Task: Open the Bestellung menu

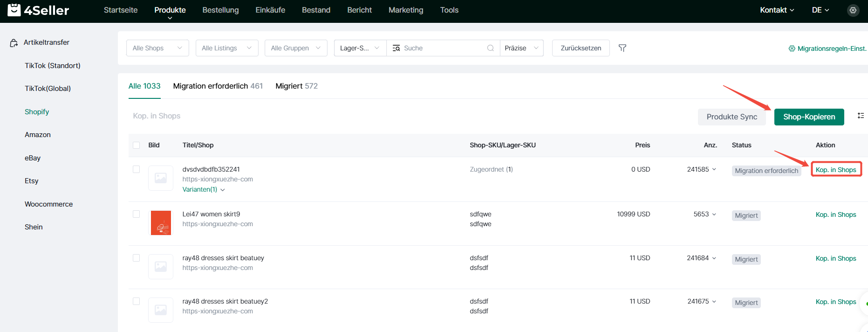Action: 220,10
